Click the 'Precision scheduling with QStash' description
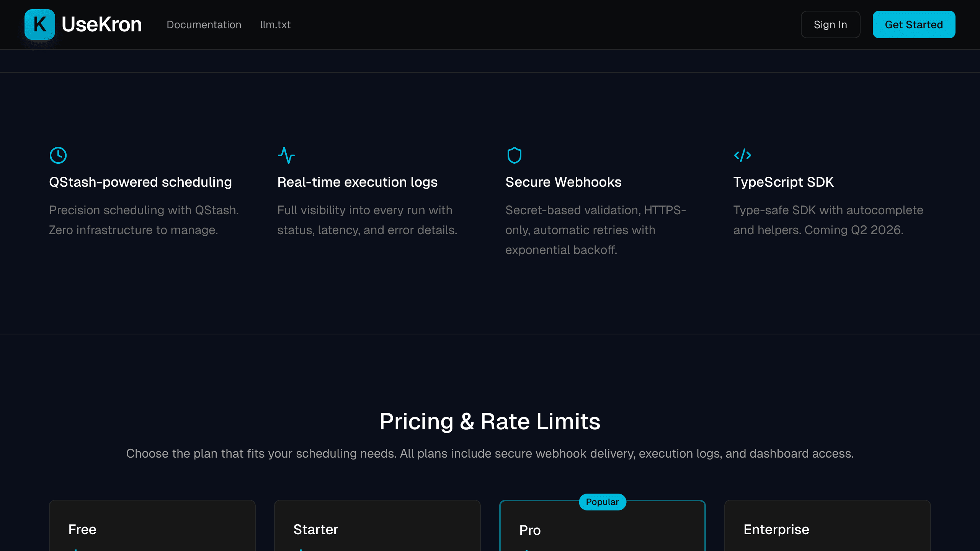This screenshot has height=551, width=980. point(144,220)
